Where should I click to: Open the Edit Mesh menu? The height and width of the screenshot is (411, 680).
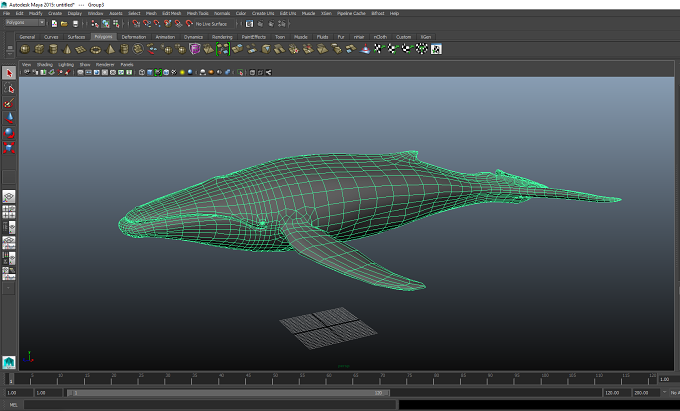(171, 13)
